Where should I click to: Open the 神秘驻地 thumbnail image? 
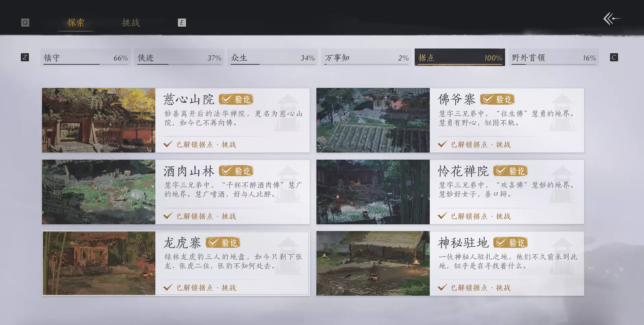pos(373,263)
